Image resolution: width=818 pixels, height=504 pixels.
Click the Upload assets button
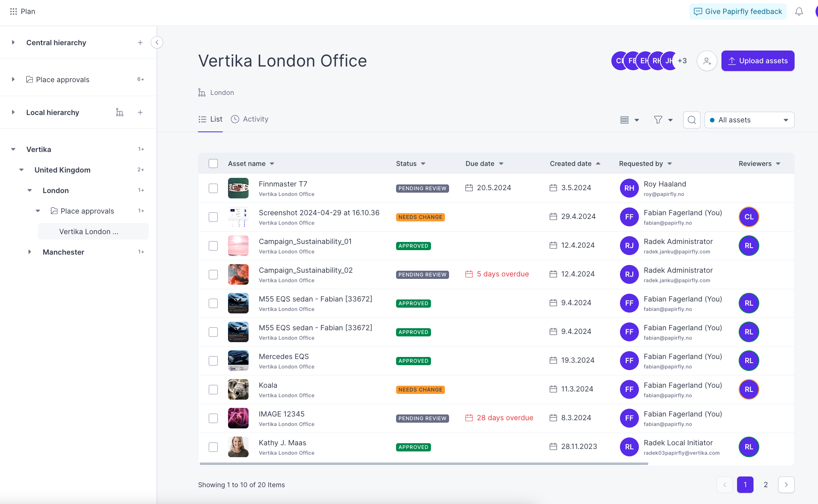point(758,61)
